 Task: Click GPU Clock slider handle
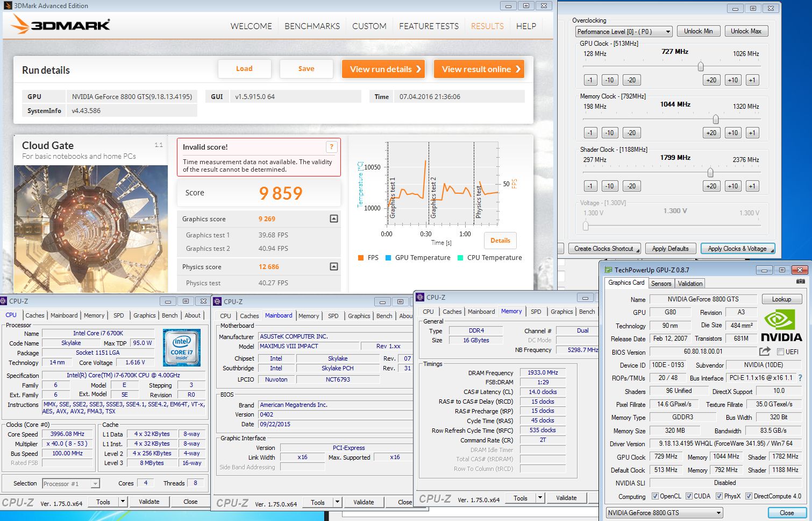pyautogui.click(x=701, y=66)
